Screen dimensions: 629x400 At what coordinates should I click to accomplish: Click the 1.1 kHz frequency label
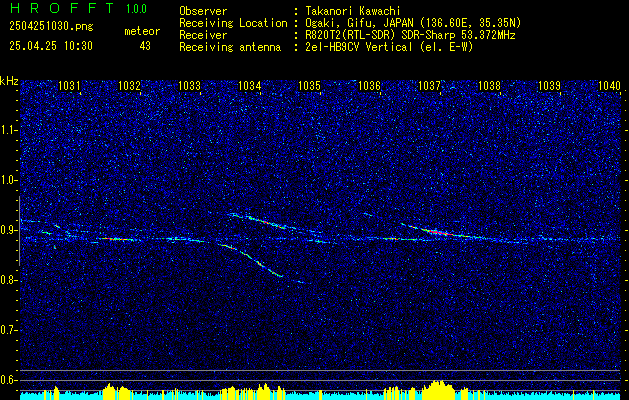click(x=8, y=130)
